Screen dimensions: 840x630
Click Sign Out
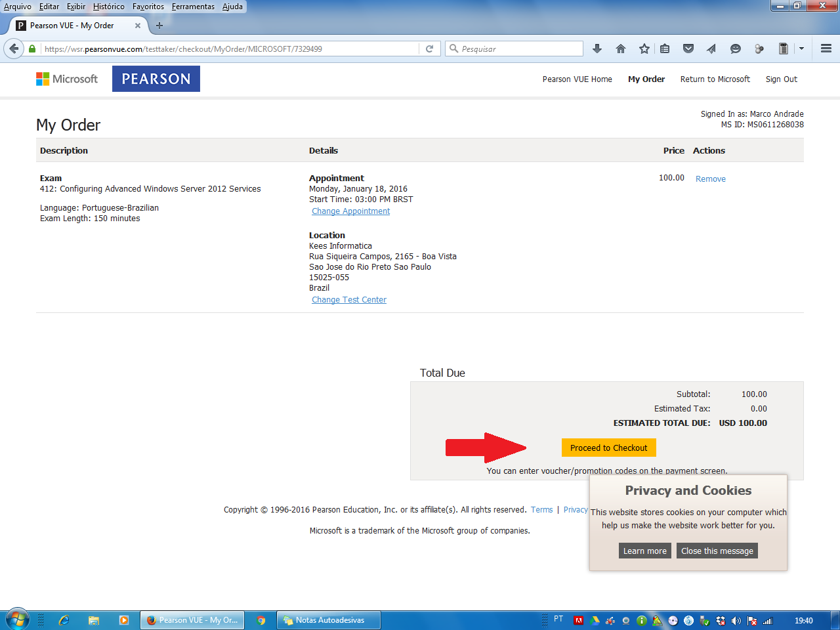[x=782, y=79]
